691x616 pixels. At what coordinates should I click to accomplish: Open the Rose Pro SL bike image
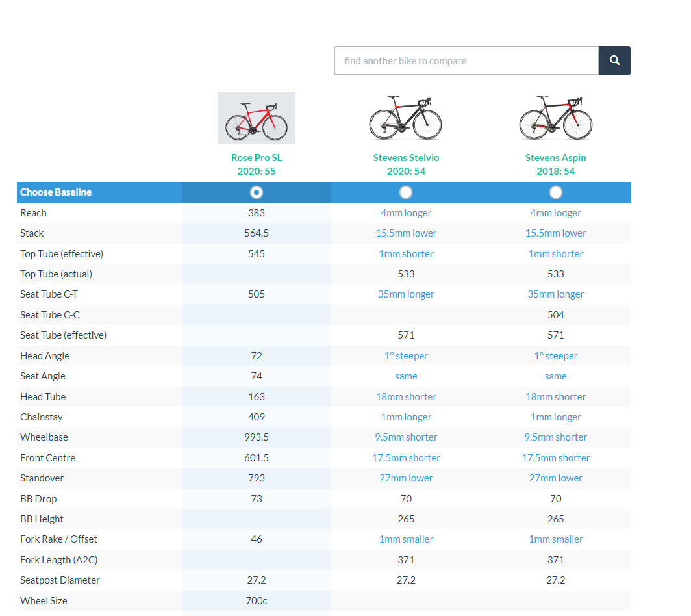(257, 118)
